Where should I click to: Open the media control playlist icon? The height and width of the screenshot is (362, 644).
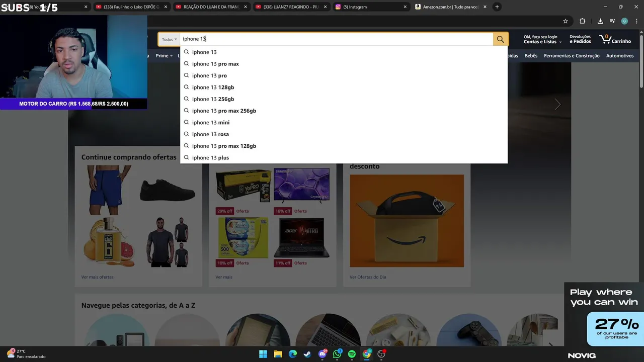coord(612,21)
